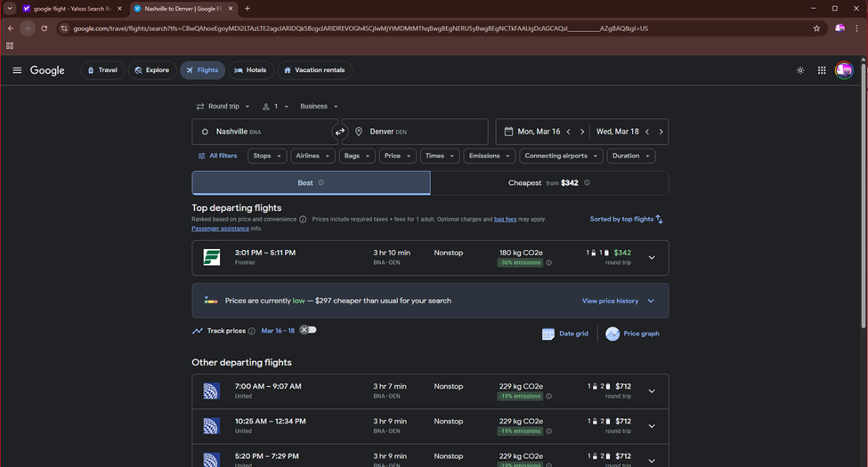Open the bag fees link
This screenshot has width=868, height=467.
[505, 220]
